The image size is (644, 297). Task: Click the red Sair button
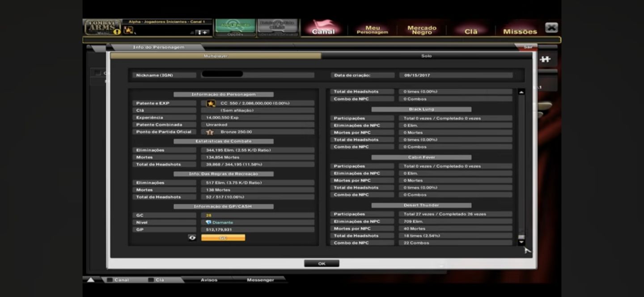click(x=528, y=47)
